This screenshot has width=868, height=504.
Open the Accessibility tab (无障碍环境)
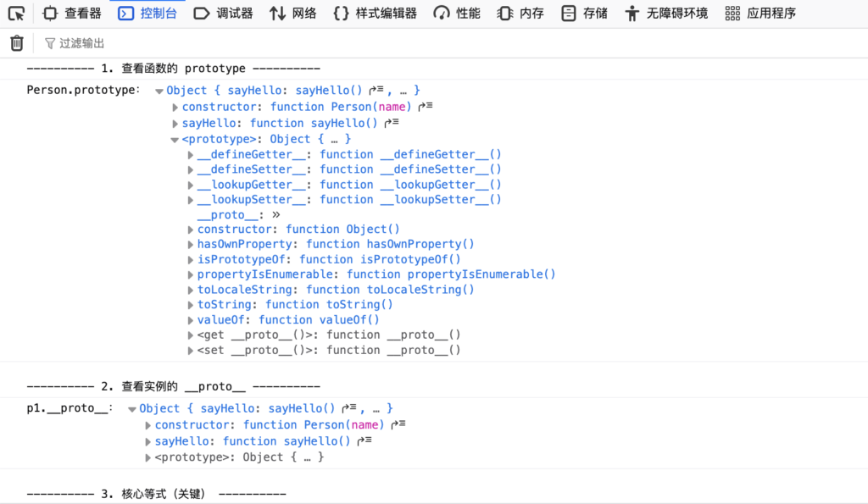tap(666, 13)
